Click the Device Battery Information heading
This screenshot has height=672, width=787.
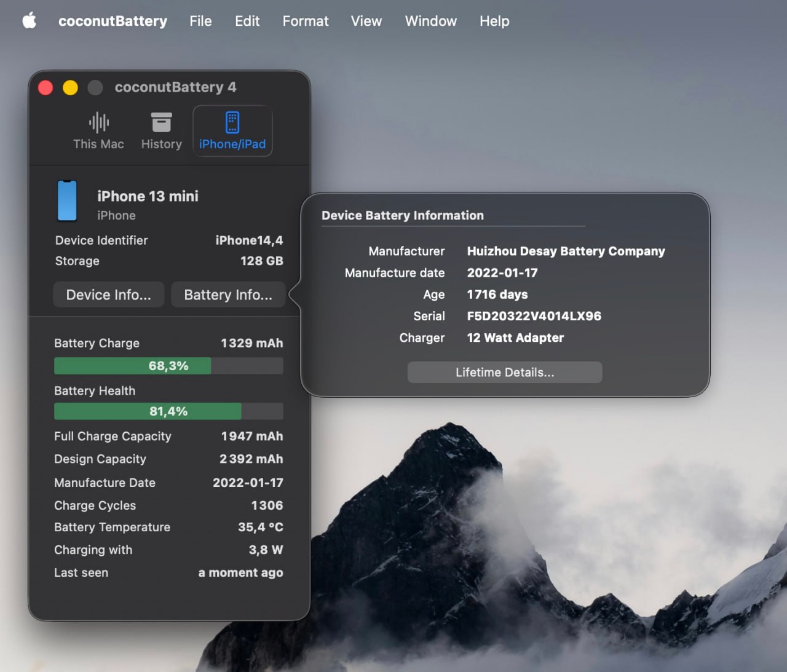(x=403, y=215)
